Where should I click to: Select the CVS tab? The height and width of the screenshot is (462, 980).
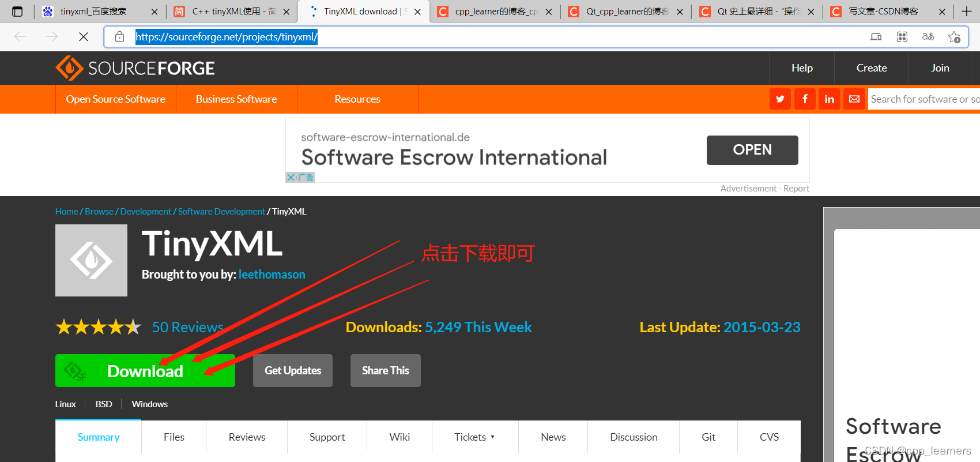click(769, 437)
